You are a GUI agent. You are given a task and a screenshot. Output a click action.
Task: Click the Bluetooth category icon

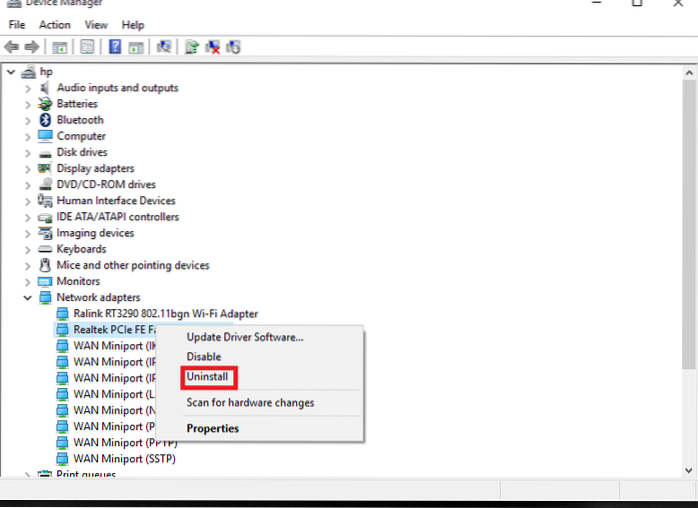click(x=45, y=120)
